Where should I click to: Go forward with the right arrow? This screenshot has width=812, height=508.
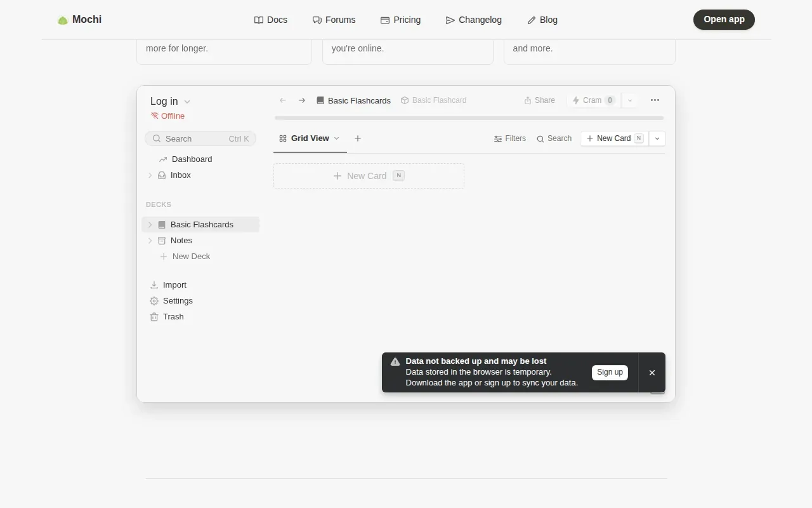[302, 100]
